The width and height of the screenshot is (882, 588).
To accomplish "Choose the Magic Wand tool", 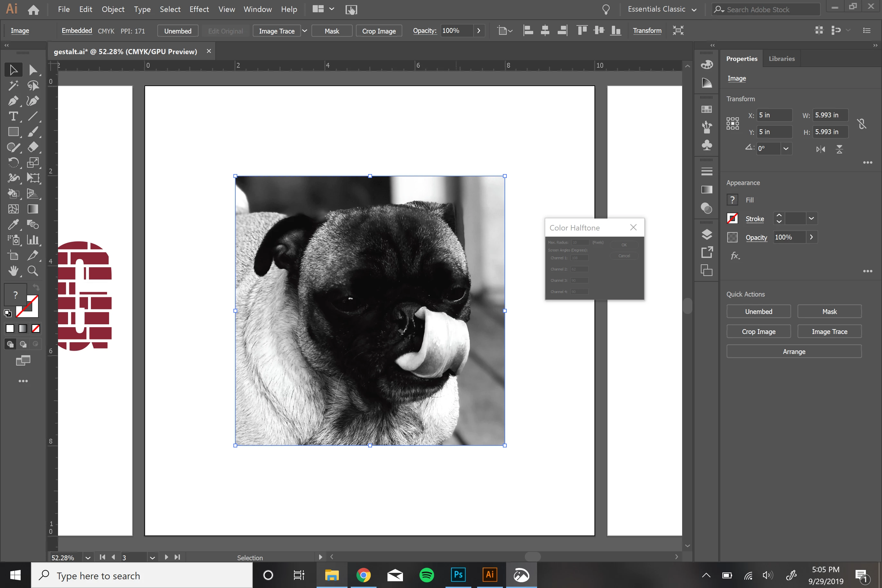I will pos(14,85).
